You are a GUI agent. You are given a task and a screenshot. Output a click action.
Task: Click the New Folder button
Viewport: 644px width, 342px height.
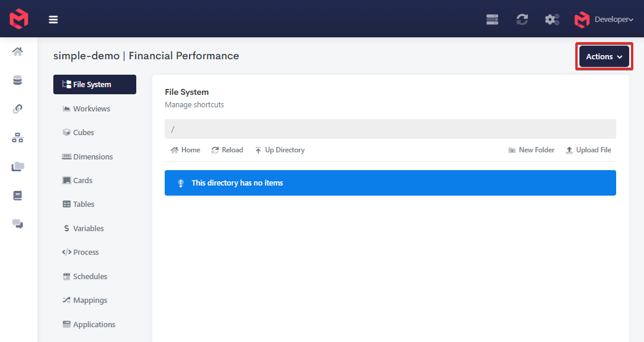(531, 150)
